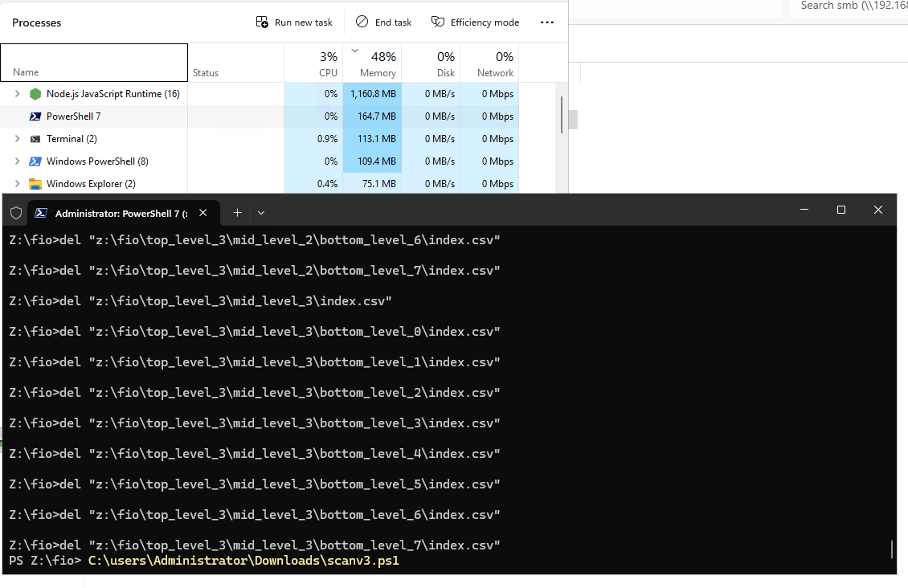Sort processes by Status column
The width and height of the screenshot is (908, 588).
coord(235,63)
